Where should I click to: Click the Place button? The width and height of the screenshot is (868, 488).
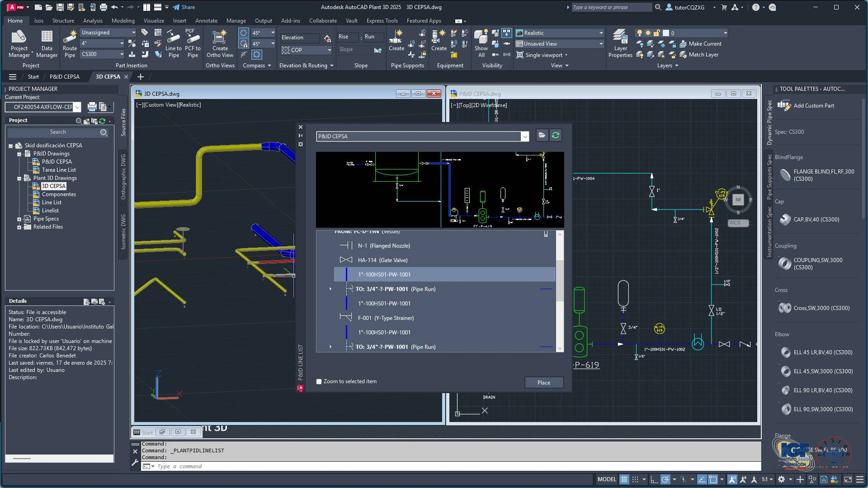(544, 383)
